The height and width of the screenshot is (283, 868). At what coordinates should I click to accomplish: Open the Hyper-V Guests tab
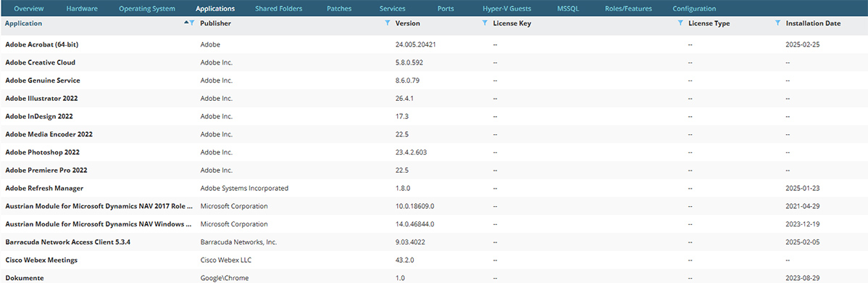click(507, 9)
